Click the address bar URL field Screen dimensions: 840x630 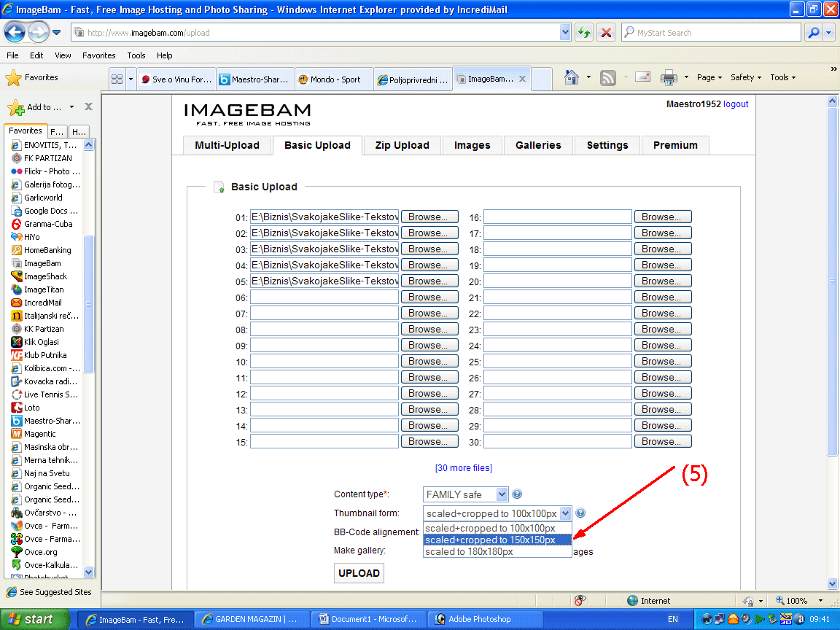[x=316, y=33]
